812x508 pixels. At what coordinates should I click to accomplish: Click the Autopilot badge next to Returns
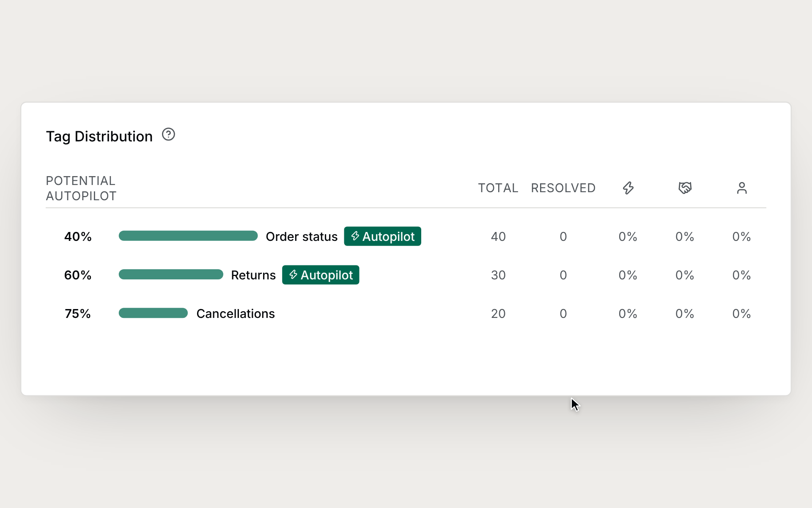point(321,275)
